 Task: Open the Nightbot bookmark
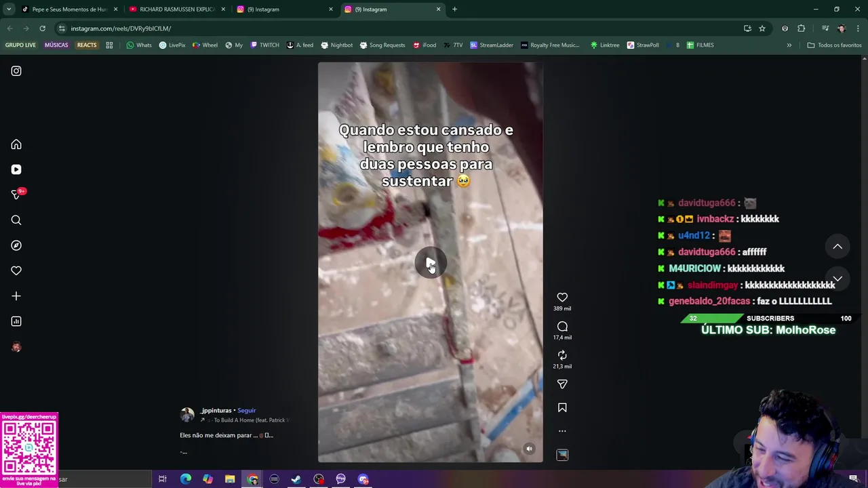pyautogui.click(x=336, y=45)
